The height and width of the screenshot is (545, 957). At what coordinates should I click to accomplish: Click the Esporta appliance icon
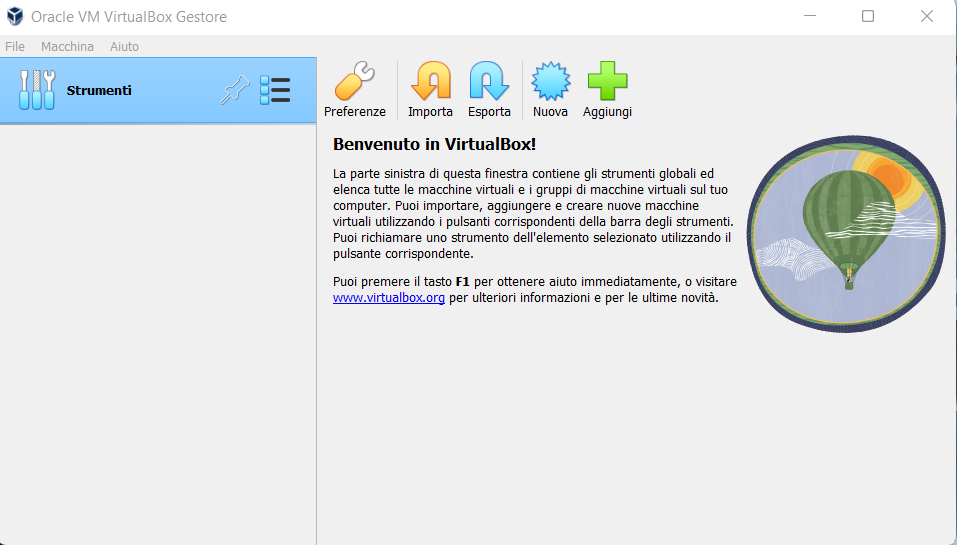489,81
